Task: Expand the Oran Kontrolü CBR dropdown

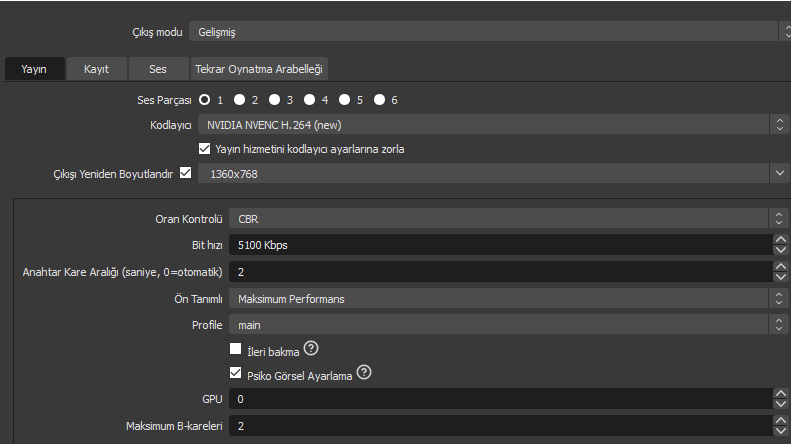Action: 506,219
